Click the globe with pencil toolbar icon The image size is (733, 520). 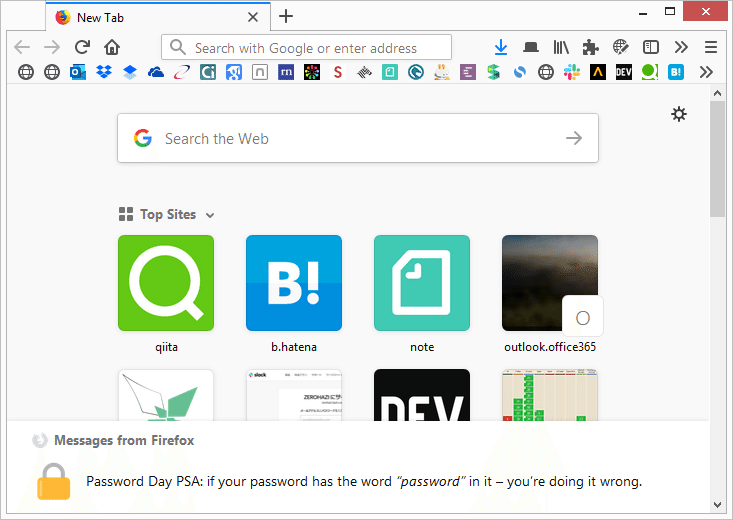coord(621,47)
